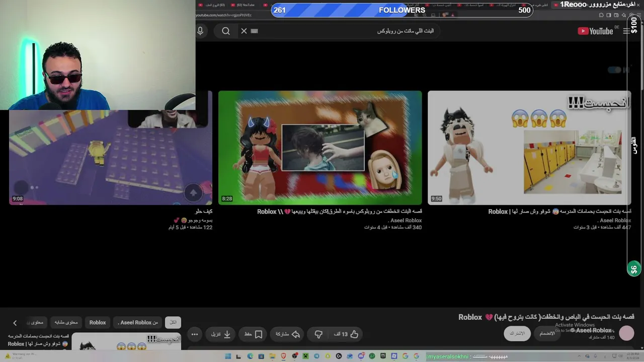This screenshot has width=644, height=362.
Task: Select the "Roblox" filter chip
Action: (x=98, y=322)
